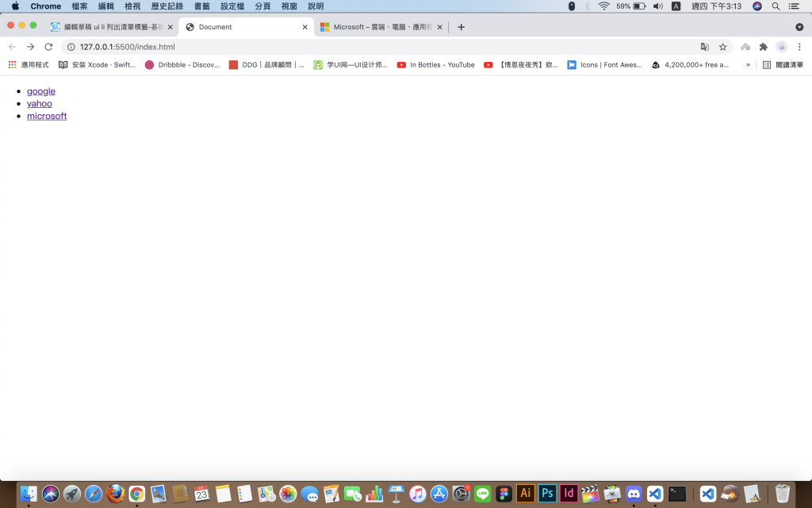Close the 編輯草稿 tab
Screen dimensions: 812x508
pyautogui.click(x=170, y=27)
